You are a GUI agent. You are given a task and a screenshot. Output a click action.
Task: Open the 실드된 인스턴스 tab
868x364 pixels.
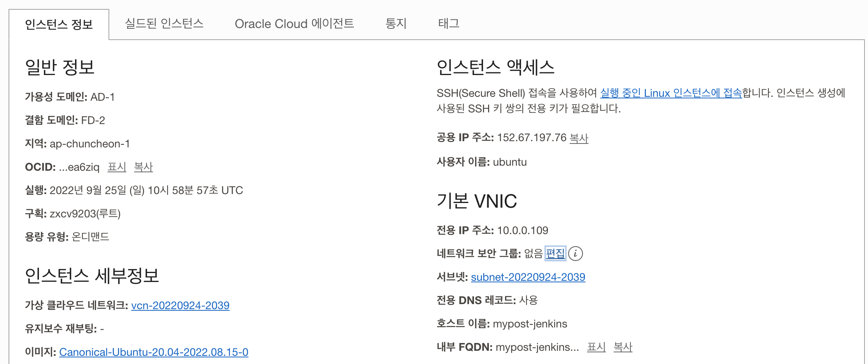click(164, 24)
